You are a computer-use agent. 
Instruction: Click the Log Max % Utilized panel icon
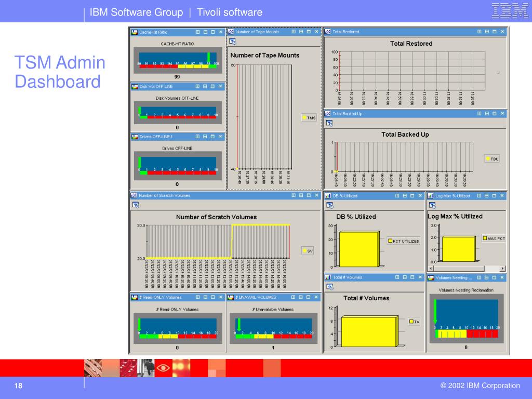pyautogui.click(x=430, y=196)
